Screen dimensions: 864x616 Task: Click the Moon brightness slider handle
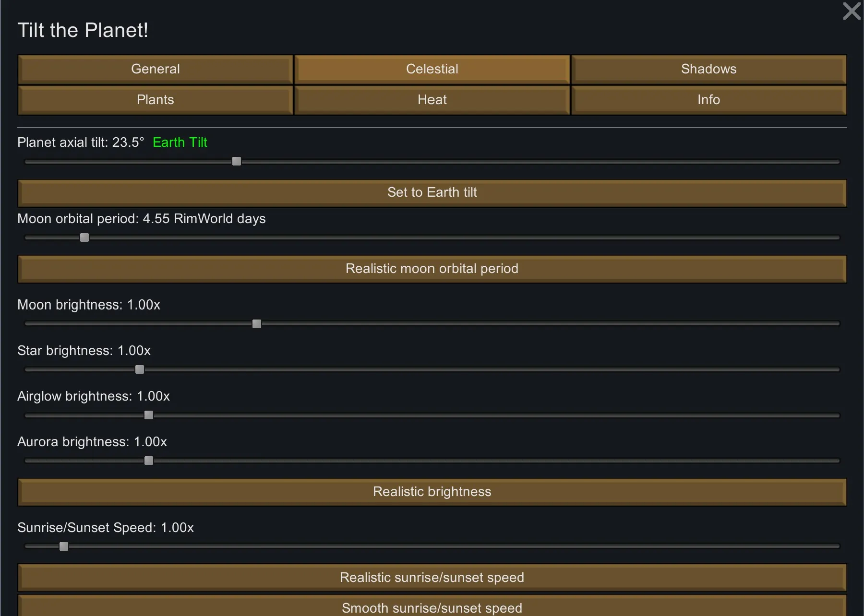pos(257,324)
